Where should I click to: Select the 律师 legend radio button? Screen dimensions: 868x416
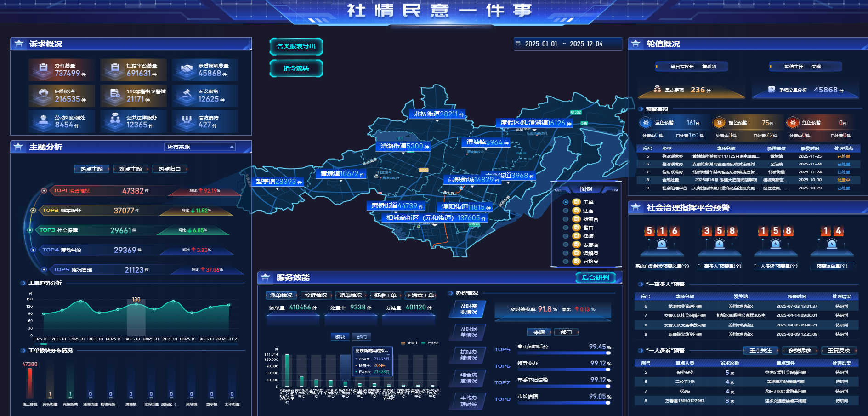coord(566,236)
